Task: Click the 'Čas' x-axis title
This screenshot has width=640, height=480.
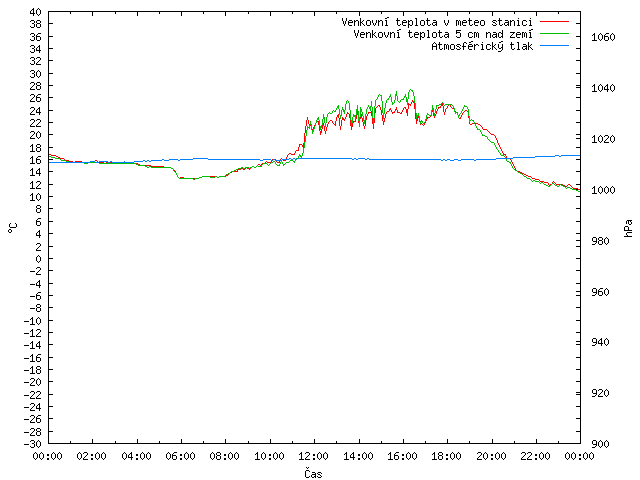Action: [x=313, y=473]
